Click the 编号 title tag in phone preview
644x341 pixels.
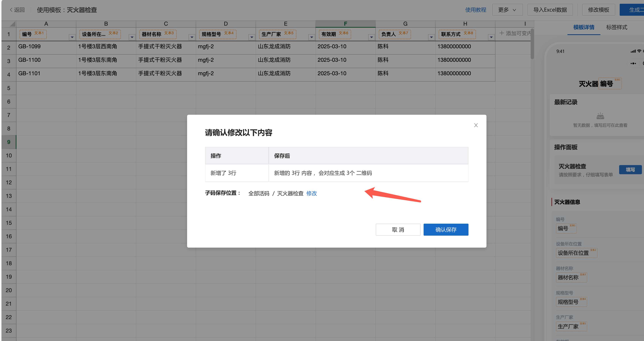coord(610,84)
